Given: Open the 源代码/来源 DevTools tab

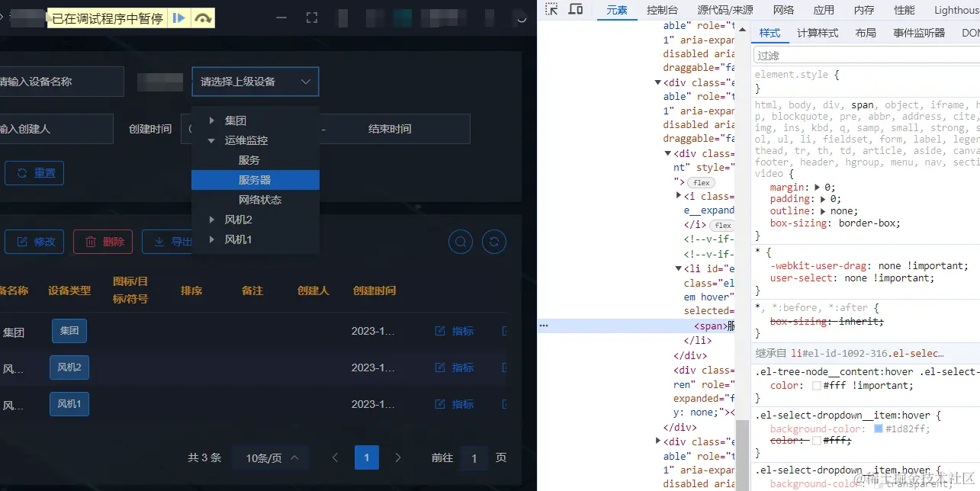Looking at the screenshot, I should point(725,10).
